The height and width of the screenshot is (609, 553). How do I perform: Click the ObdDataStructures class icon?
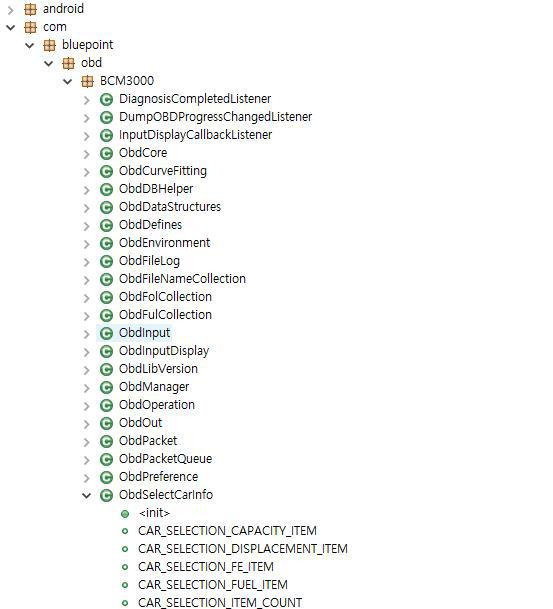pyautogui.click(x=106, y=207)
